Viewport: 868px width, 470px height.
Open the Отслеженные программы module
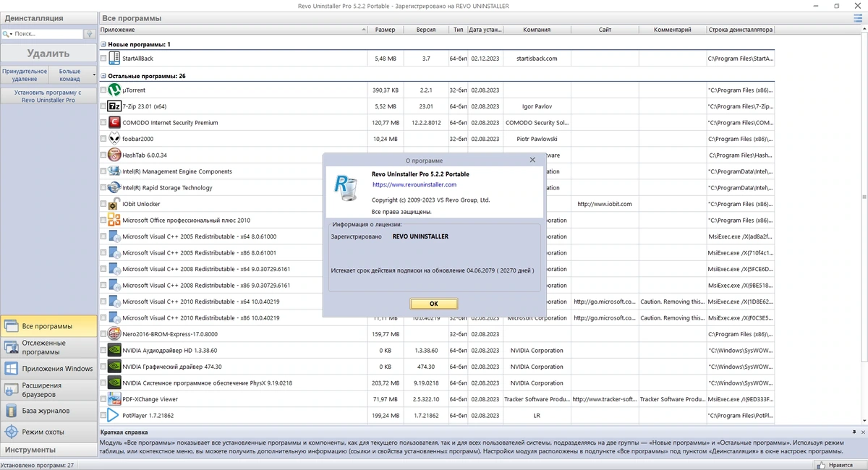48,348
